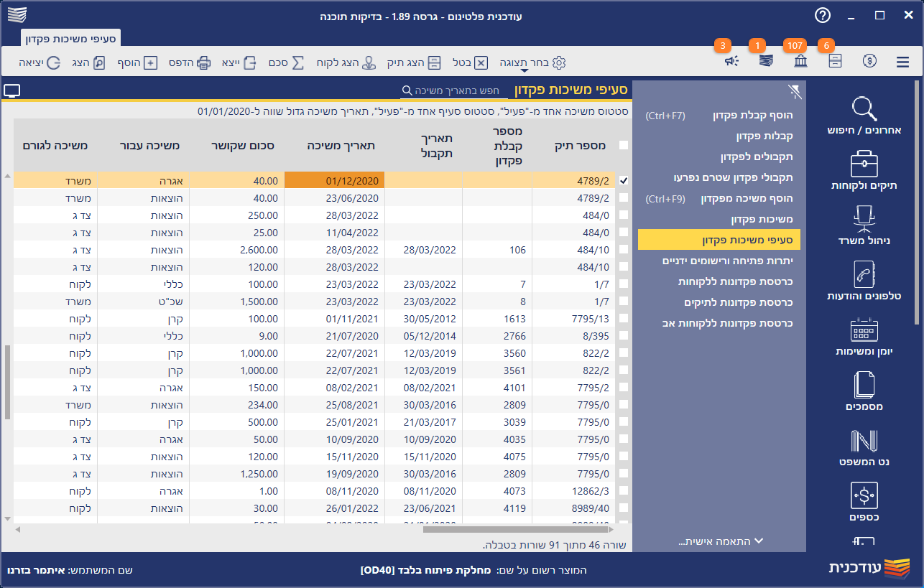Image resolution: width=924 pixels, height=588 pixels.
Task: Select the סעיפי משיכות פקדון tab
Action: [71, 38]
